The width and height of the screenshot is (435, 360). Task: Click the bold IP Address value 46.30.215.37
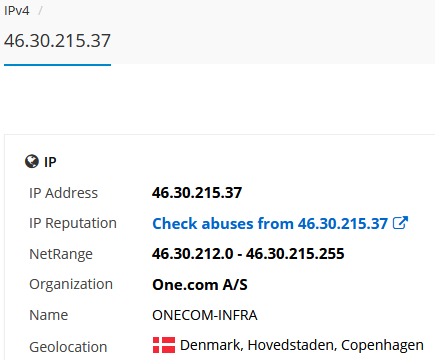pyautogui.click(x=197, y=193)
